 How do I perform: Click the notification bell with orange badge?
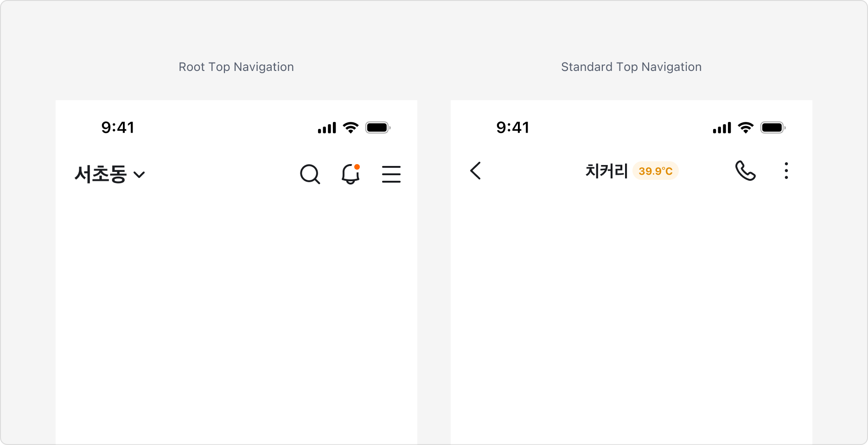pos(351,175)
